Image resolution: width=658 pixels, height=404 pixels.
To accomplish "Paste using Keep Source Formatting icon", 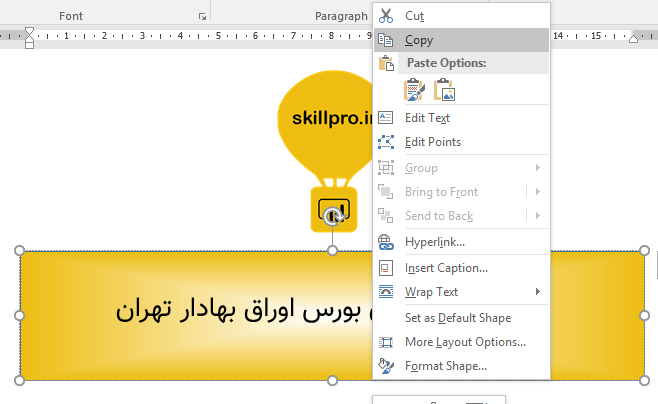I will pos(414,89).
